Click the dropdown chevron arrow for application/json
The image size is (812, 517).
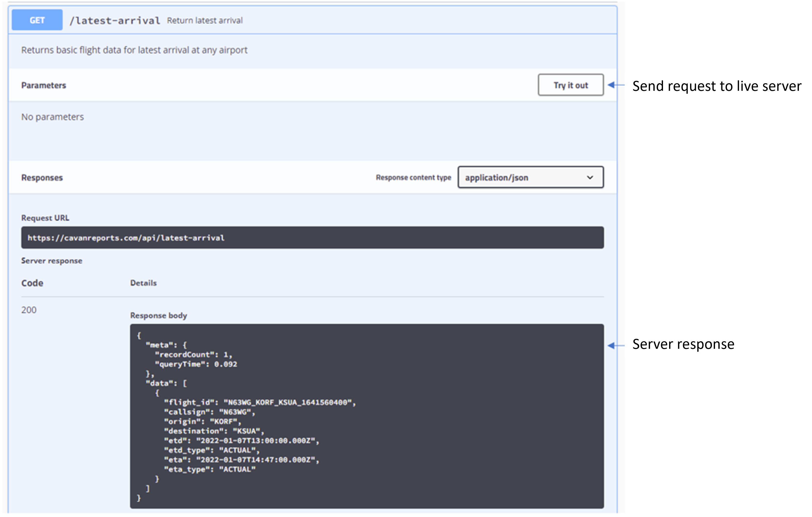pyautogui.click(x=589, y=177)
